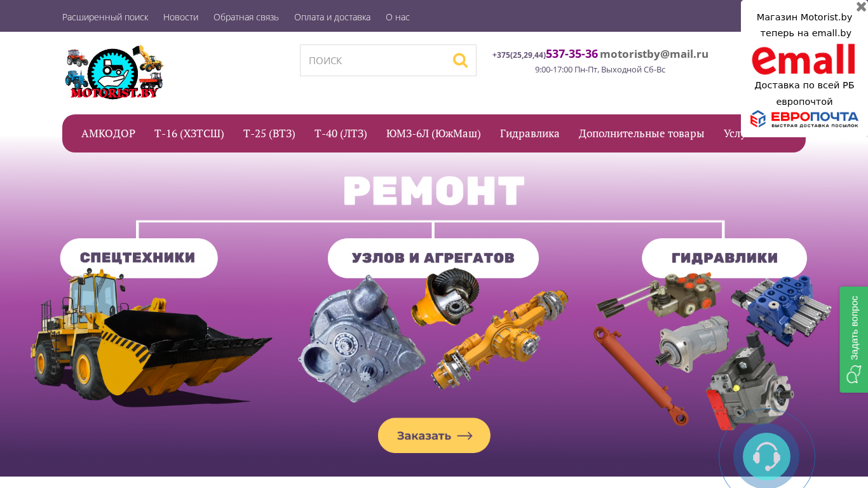Open the Оплата и доставка page
The image size is (868, 488).
tap(332, 17)
